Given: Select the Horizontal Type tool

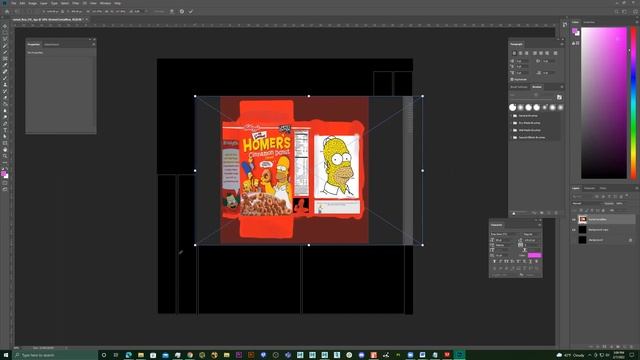Looking at the screenshot, I should click(x=5, y=130).
